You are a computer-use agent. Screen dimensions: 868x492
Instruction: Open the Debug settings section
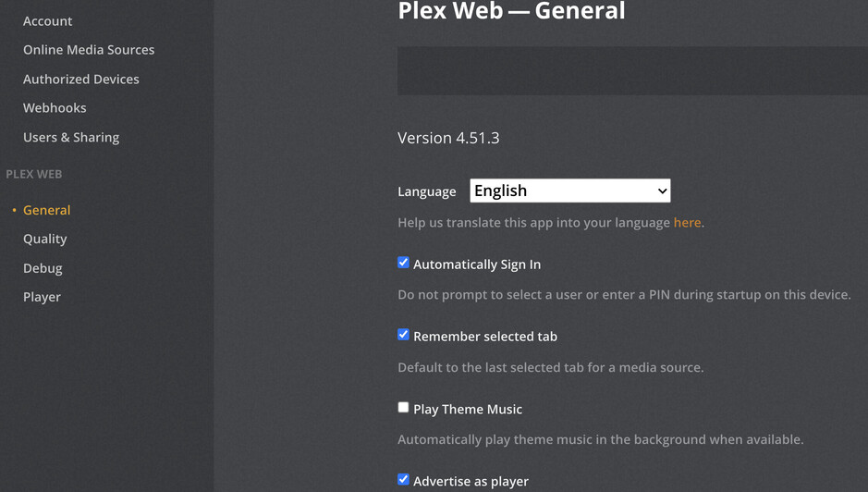coord(43,268)
